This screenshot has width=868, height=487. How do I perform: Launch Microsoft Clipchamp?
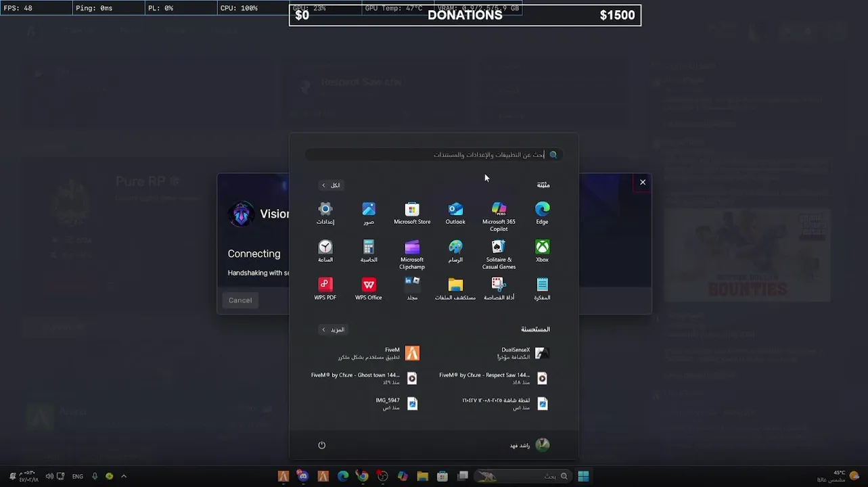point(412,254)
